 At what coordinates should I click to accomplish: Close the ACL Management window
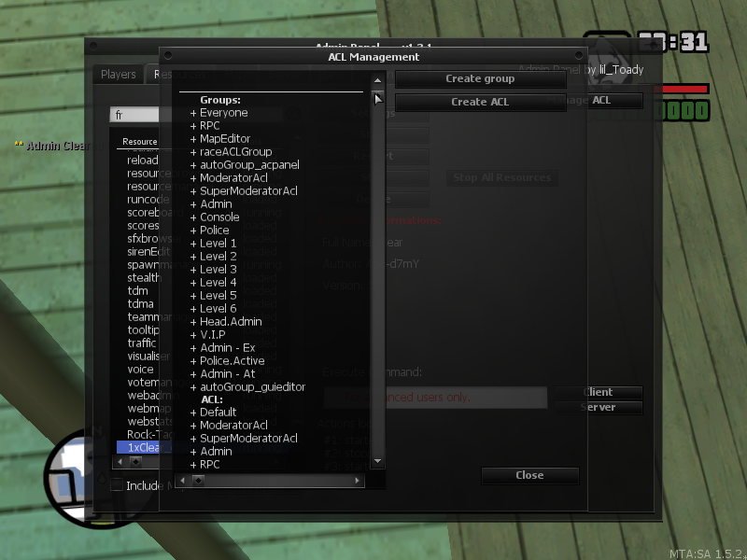tap(529, 475)
